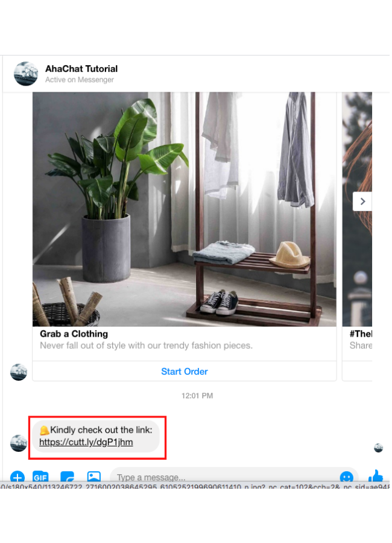Viewport: 392px width, 543px height.
Task: Click the AhaChat Tutorial header avatar
Action: click(x=25, y=74)
